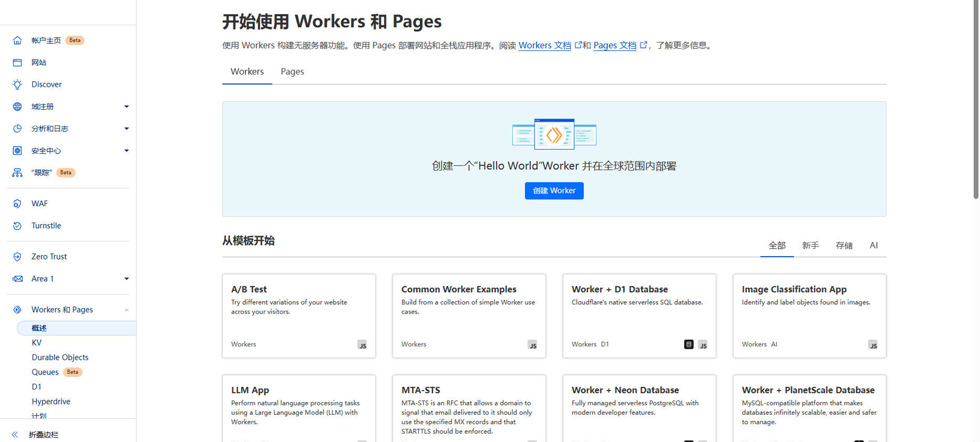Viewport: 980px width, 442px height.
Task: Expand the 分析和日志 dropdown arrow
Action: click(x=126, y=129)
